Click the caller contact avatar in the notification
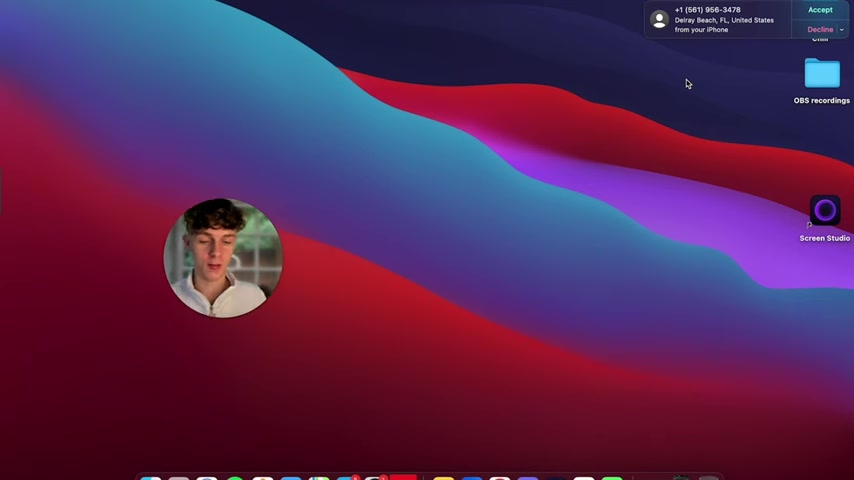 click(x=659, y=20)
